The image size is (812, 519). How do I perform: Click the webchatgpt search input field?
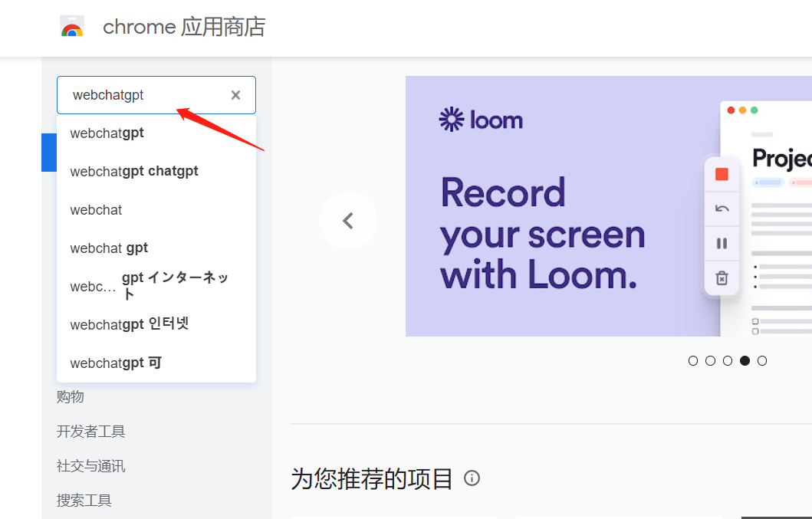pyautogui.click(x=156, y=95)
